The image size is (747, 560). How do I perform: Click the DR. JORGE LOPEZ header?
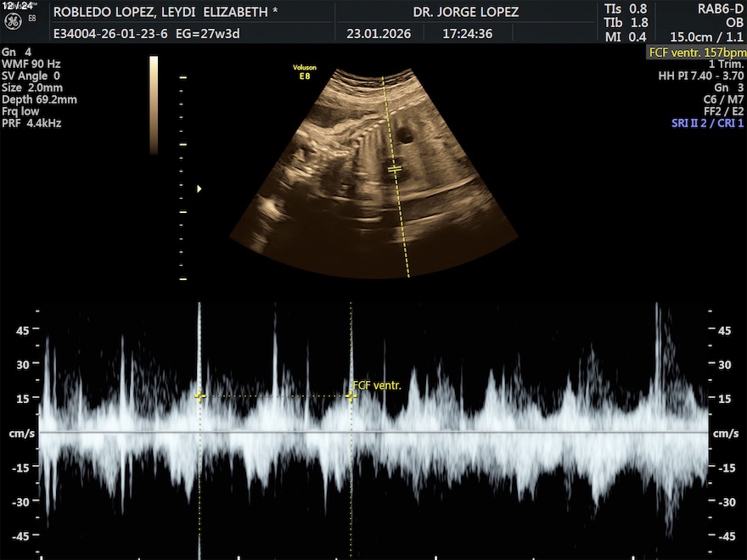tap(465, 13)
